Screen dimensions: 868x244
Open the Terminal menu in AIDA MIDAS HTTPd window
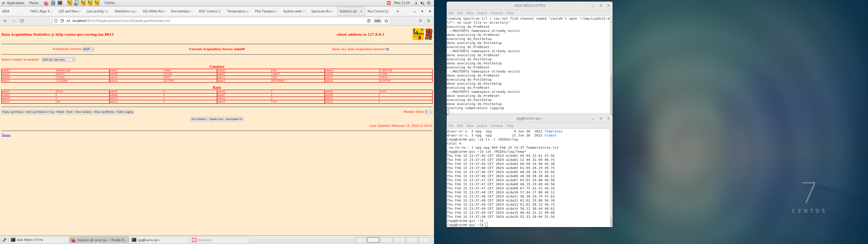[x=496, y=13]
